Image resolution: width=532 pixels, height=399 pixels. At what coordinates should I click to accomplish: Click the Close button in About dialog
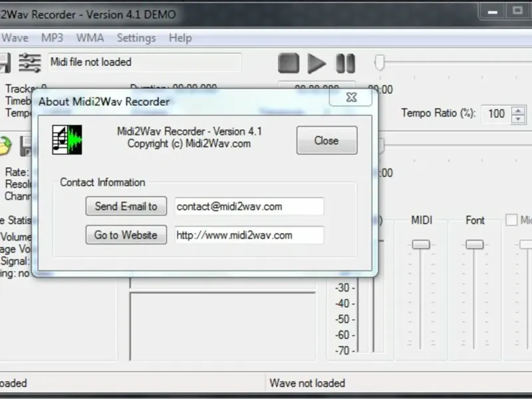click(327, 140)
